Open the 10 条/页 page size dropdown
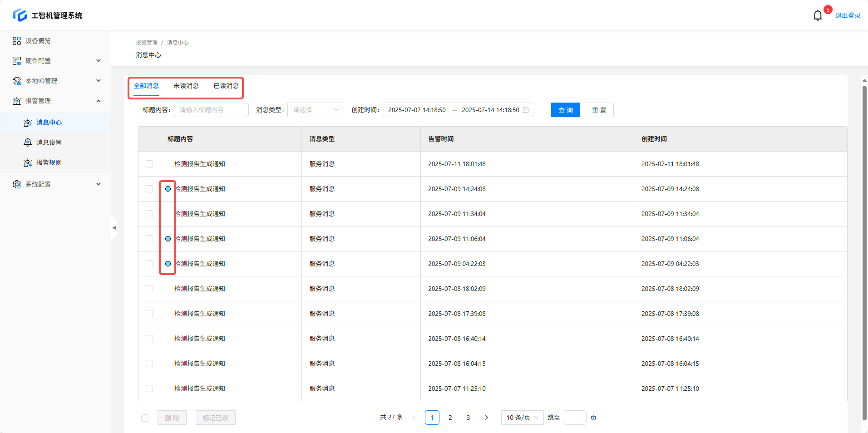This screenshot has width=868, height=433. (522, 418)
